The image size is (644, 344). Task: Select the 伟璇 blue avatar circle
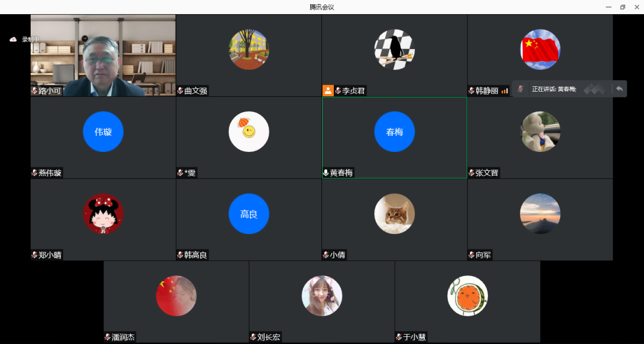[x=103, y=132]
